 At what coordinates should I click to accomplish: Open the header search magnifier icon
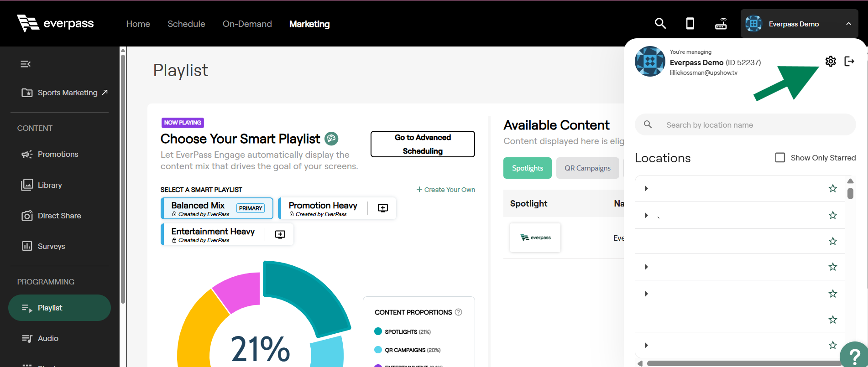(660, 23)
